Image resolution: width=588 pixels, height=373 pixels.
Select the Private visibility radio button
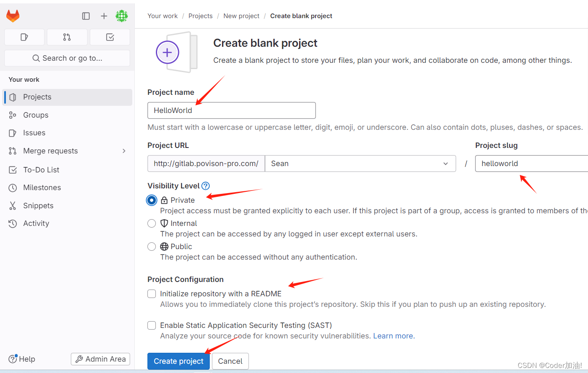pos(152,200)
